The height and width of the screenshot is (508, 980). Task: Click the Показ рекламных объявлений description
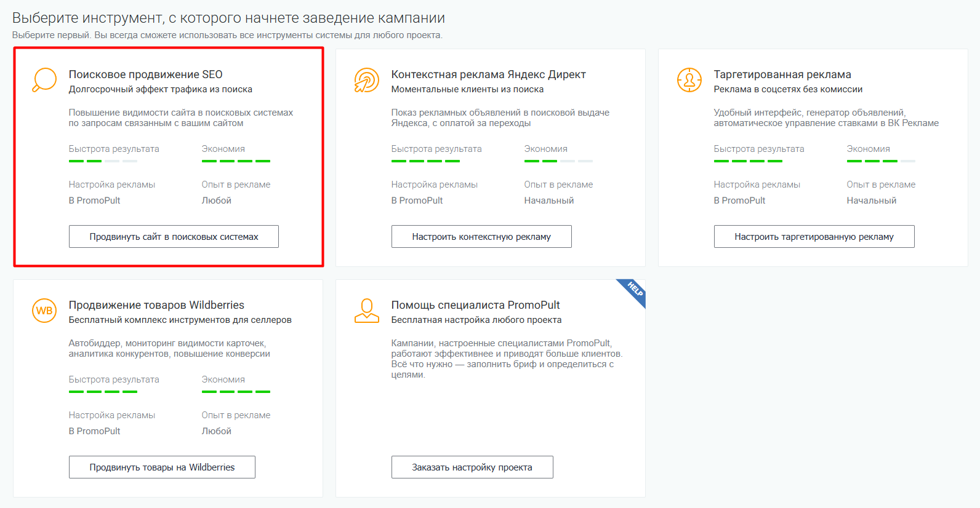point(500,118)
